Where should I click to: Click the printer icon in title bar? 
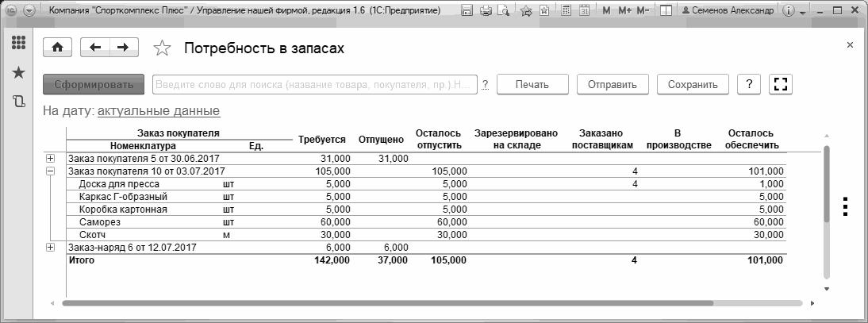(x=486, y=10)
